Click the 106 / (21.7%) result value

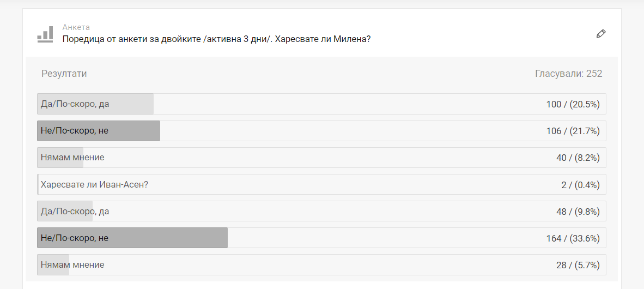(x=573, y=131)
